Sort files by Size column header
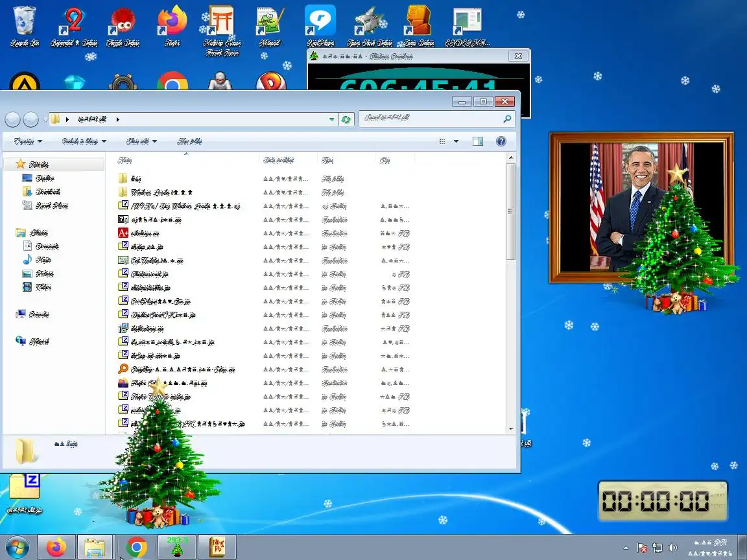This screenshot has width=747, height=560. pyautogui.click(x=395, y=161)
